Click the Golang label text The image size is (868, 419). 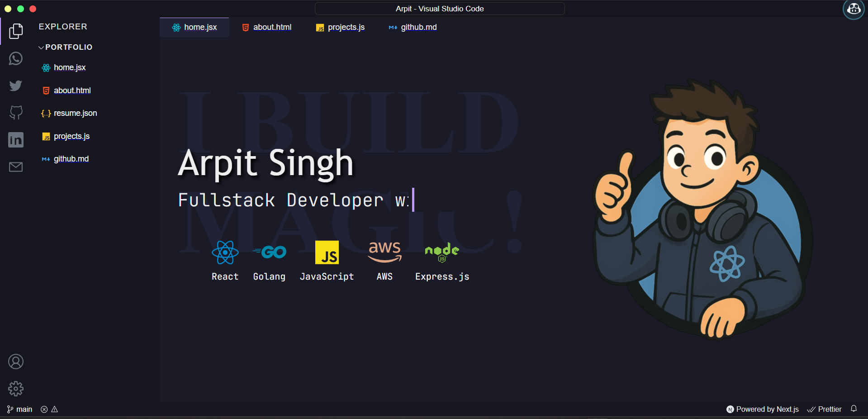tap(269, 276)
